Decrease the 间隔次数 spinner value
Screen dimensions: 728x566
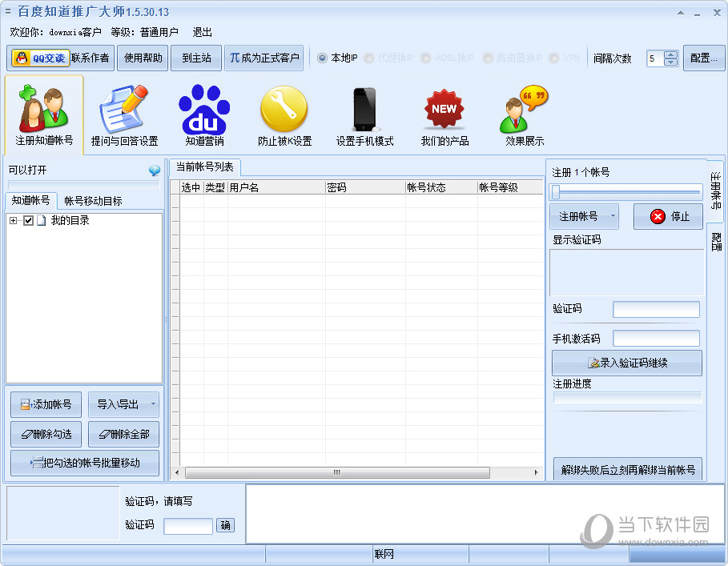pos(670,62)
